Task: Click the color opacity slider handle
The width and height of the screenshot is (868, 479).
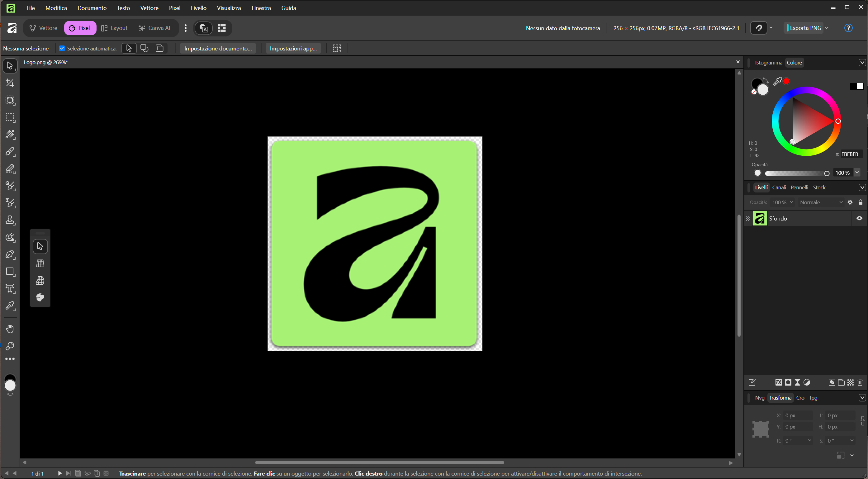Action: point(827,173)
